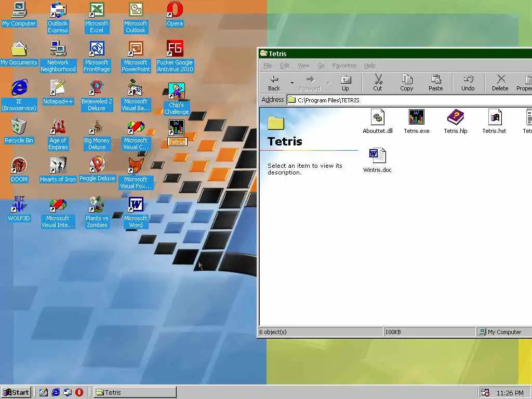Click the Copy toolbar button
The width and height of the screenshot is (532, 399).
click(x=406, y=83)
